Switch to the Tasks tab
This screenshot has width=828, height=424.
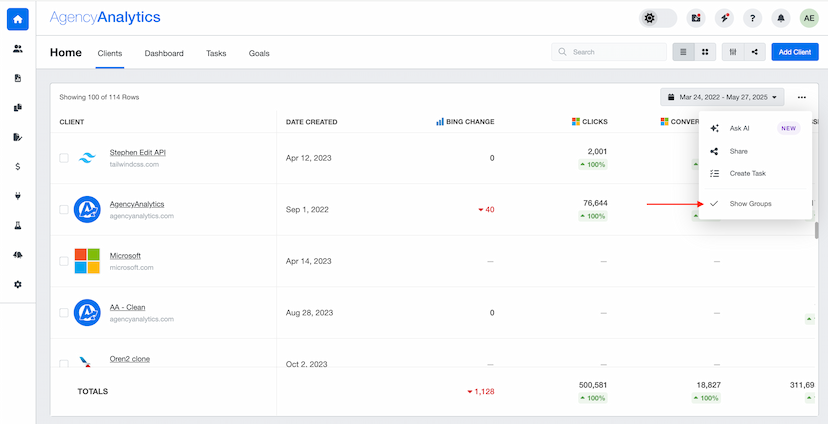[216, 53]
